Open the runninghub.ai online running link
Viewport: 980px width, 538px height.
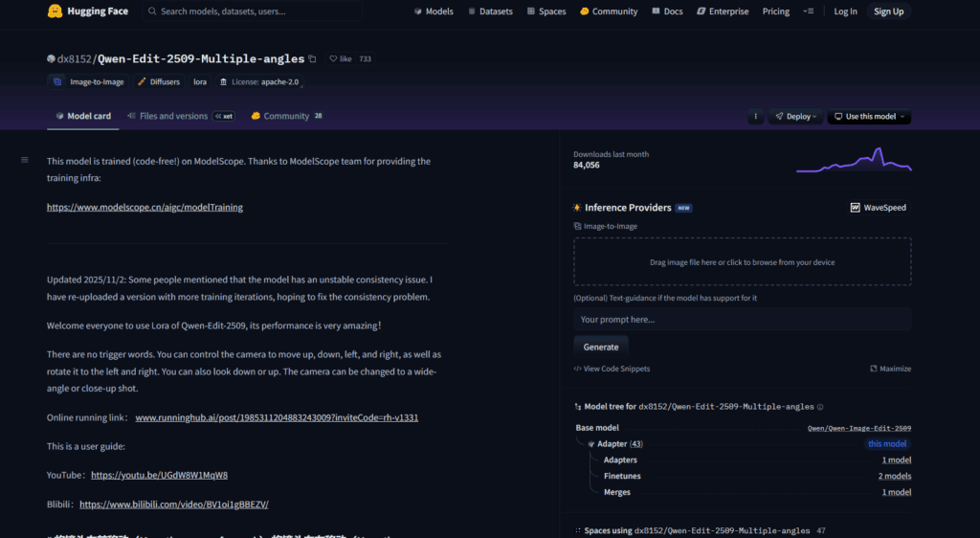(277, 417)
